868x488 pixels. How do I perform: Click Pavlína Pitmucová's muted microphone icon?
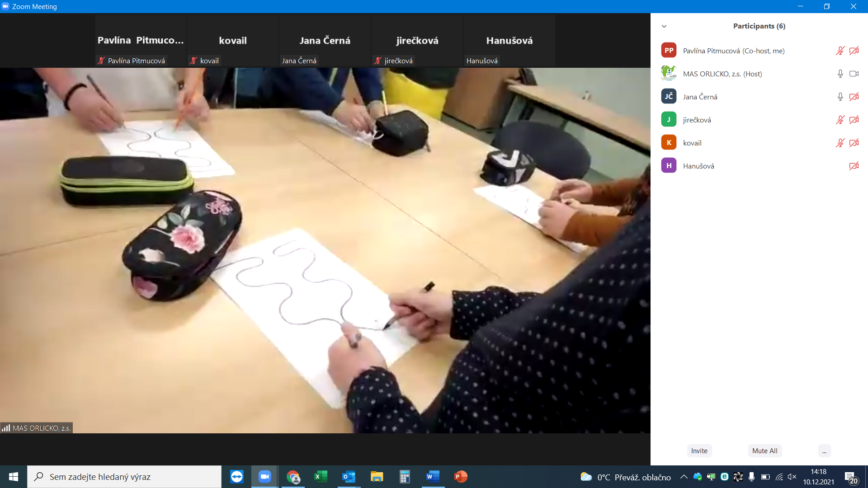840,51
